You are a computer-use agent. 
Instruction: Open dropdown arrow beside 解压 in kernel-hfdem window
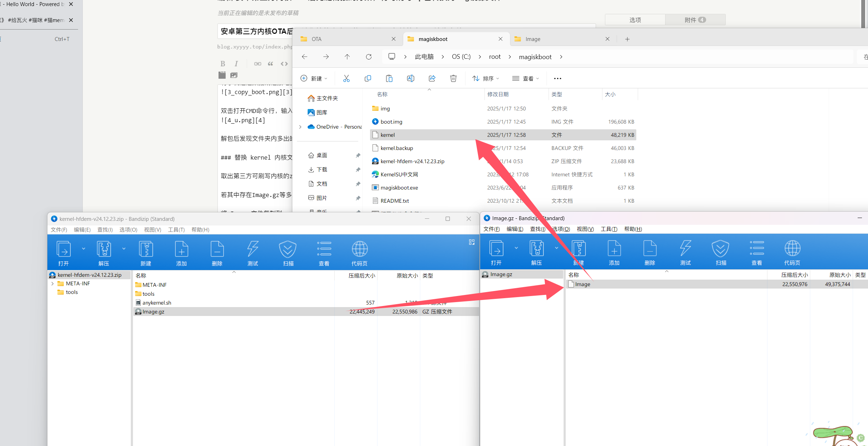coord(124,249)
